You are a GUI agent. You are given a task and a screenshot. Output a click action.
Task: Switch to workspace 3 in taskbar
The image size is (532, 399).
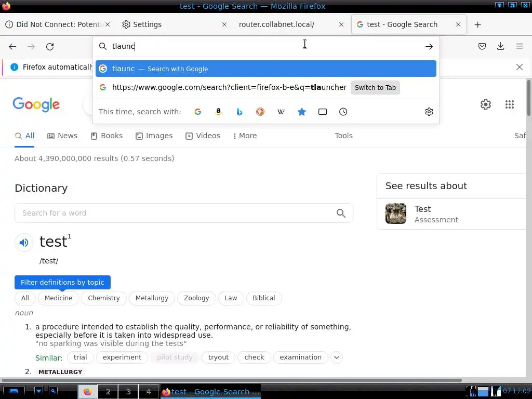click(128, 392)
